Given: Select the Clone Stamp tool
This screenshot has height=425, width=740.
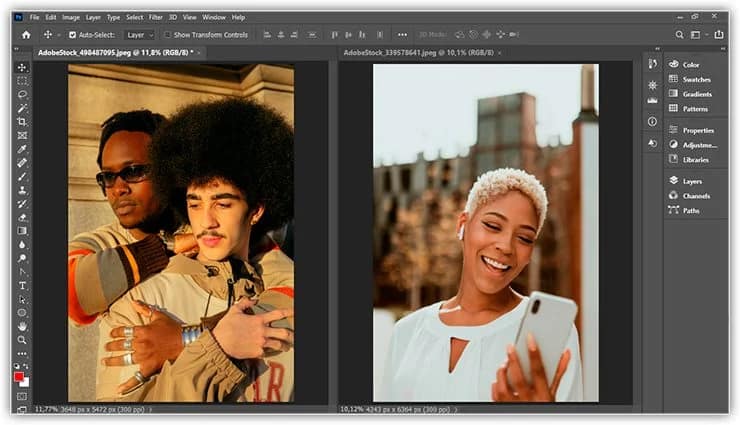Looking at the screenshot, I should 22,190.
